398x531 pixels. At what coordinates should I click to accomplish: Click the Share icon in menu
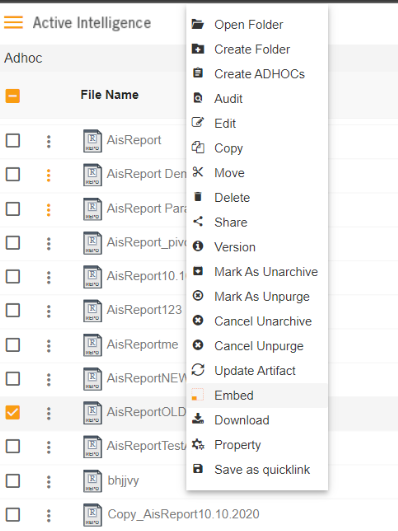click(198, 222)
